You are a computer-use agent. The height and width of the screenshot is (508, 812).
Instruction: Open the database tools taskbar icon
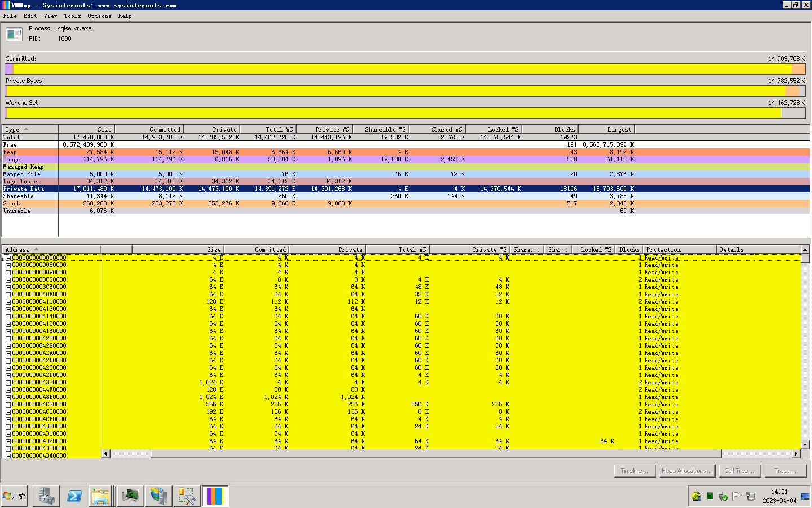(x=187, y=496)
